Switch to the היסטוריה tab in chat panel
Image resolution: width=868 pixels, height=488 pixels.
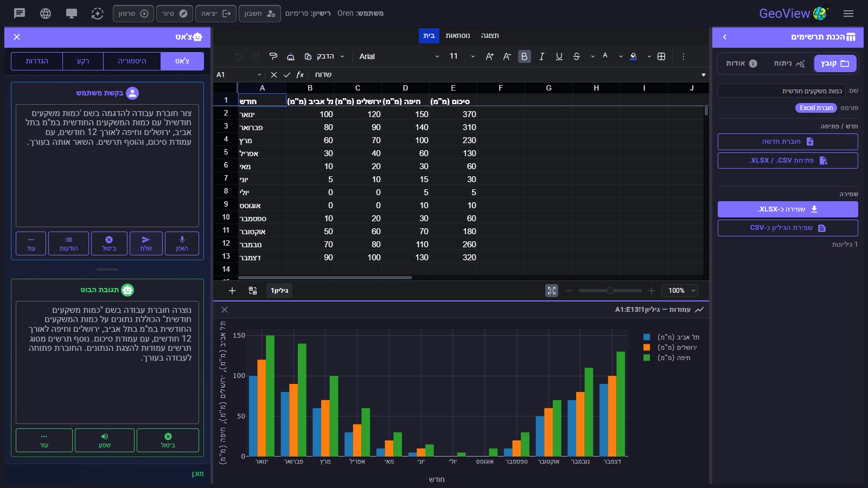pyautogui.click(x=132, y=61)
